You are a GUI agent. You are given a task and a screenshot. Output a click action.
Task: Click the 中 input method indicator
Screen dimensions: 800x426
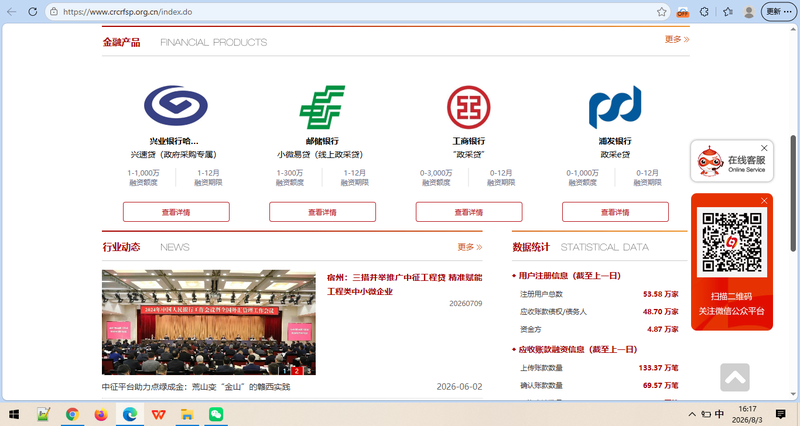pos(719,414)
